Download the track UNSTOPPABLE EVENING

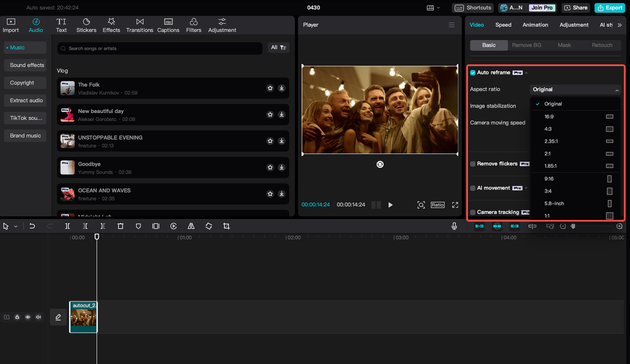282,141
